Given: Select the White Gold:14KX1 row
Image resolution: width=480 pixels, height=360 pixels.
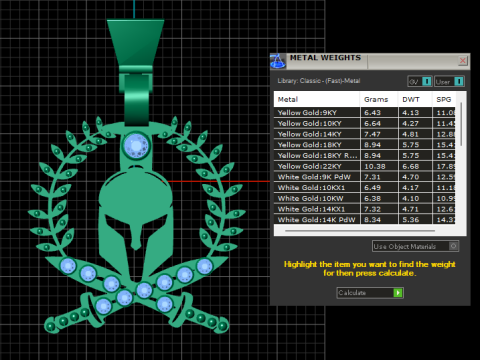Looking at the screenshot, I should point(365,209).
